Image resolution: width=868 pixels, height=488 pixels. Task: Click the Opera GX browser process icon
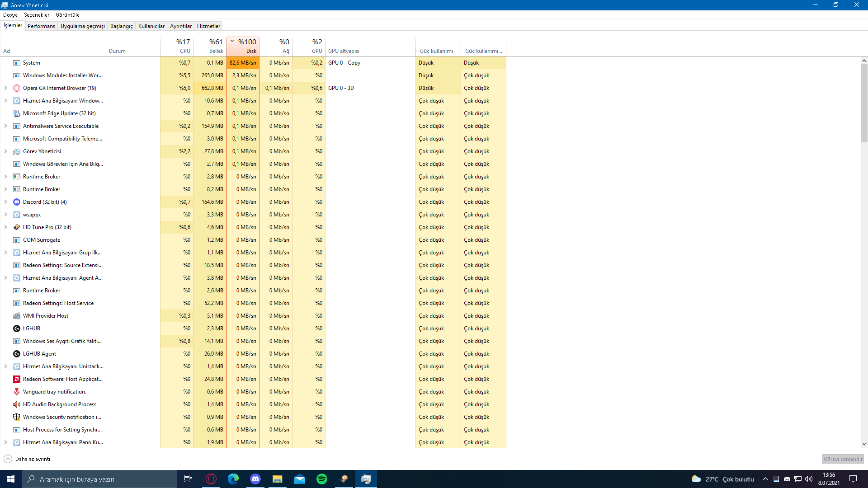[x=17, y=88]
